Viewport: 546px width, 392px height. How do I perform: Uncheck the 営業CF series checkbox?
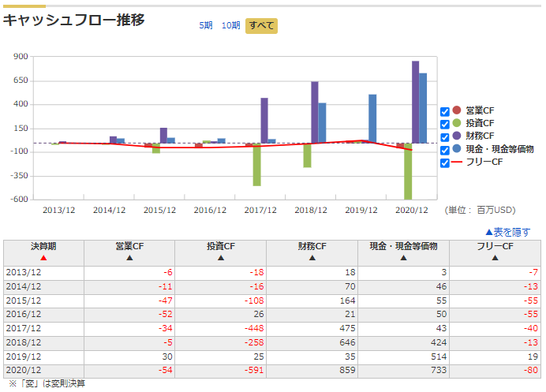(x=445, y=111)
